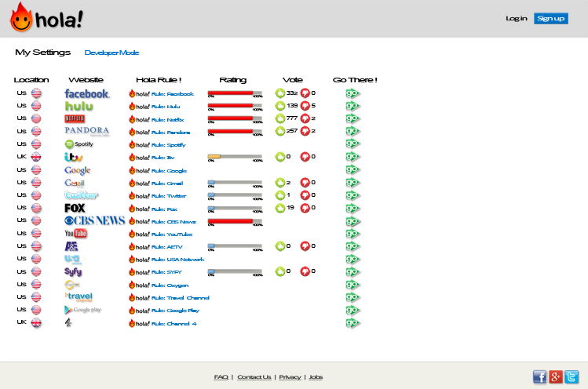The image size is (588, 389).
Task: Upvote the Fox rule
Action: tap(279, 208)
